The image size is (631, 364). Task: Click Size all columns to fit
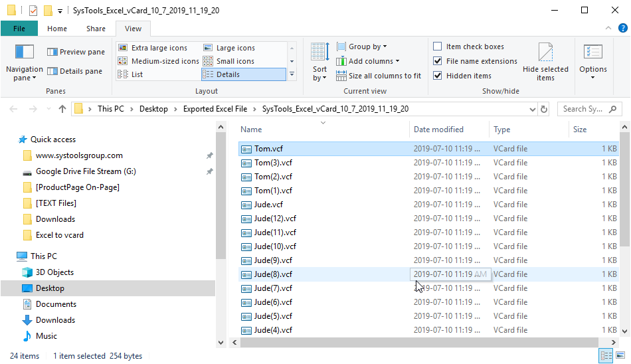coord(379,76)
